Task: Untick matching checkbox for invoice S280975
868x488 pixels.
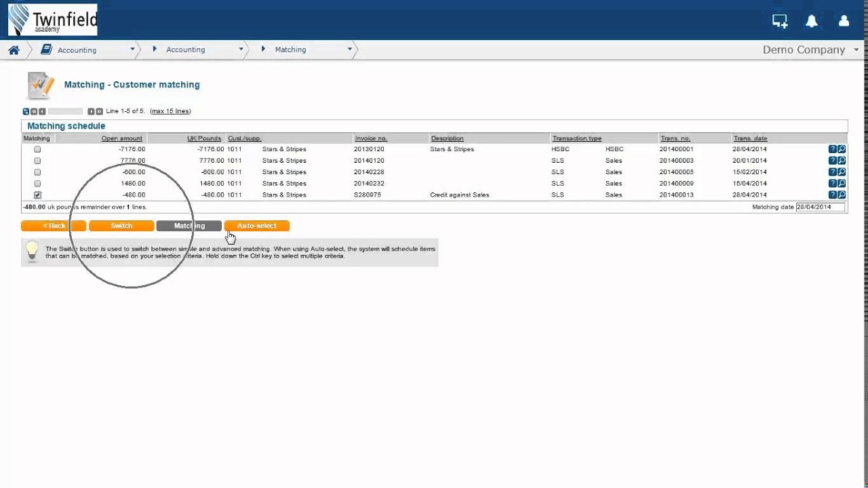Action: [x=37, y=195]
